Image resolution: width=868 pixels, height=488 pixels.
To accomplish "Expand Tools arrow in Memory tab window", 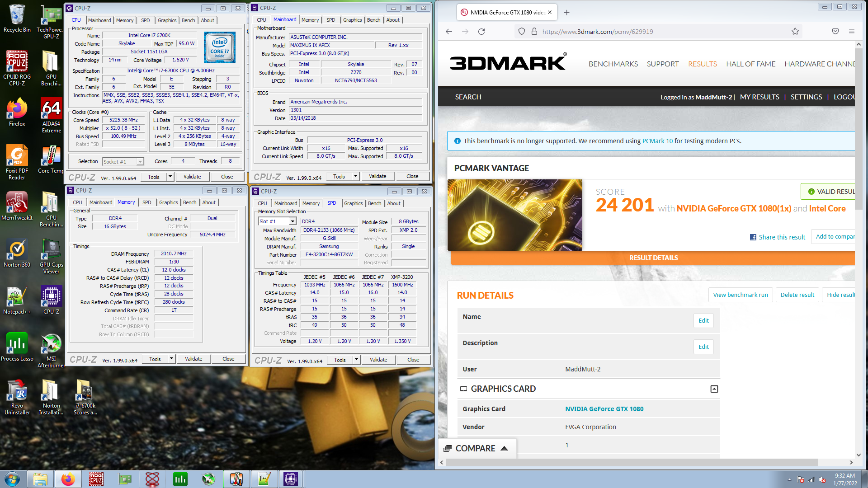I will pyautogui.click(x=172, y=359).
